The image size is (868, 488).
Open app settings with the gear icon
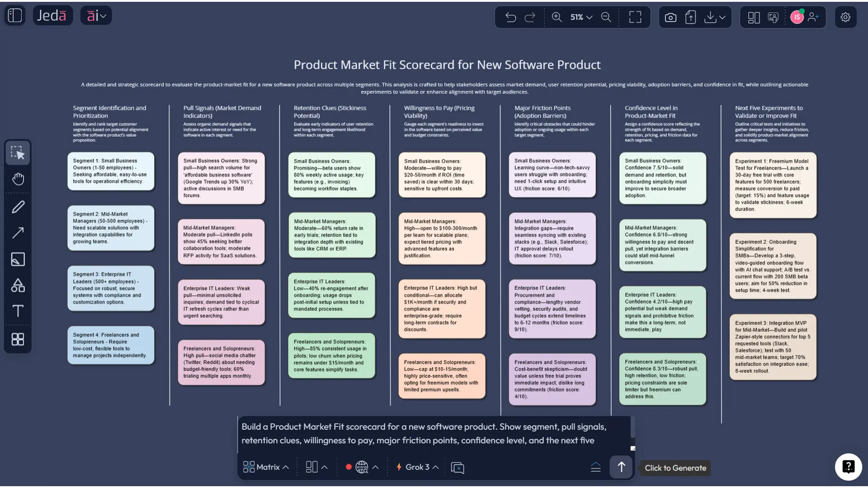tap(845, 17)
